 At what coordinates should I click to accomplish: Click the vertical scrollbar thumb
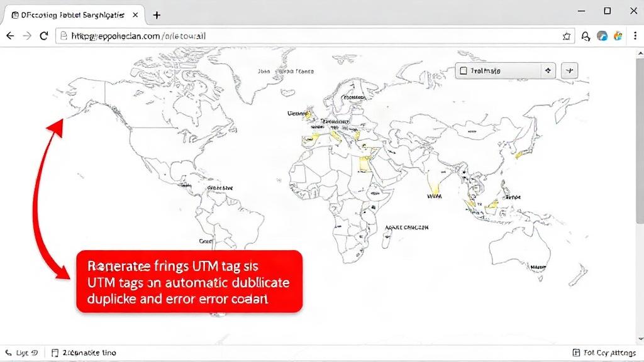tap(640, 141)
